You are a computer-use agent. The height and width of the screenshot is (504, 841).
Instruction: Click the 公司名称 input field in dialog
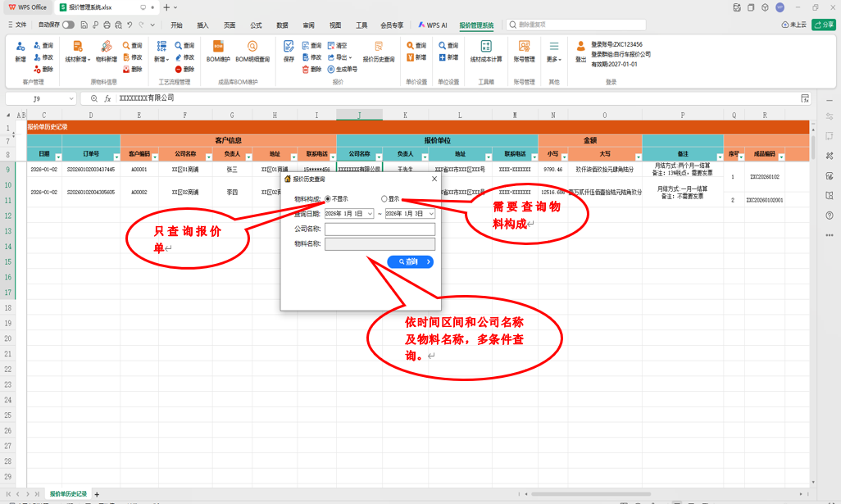(380, 229)
